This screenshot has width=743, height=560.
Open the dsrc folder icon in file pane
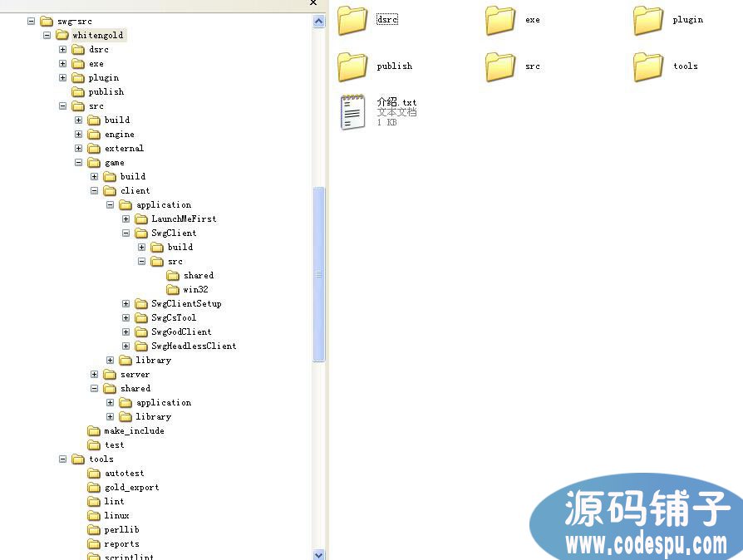[352, 21]
